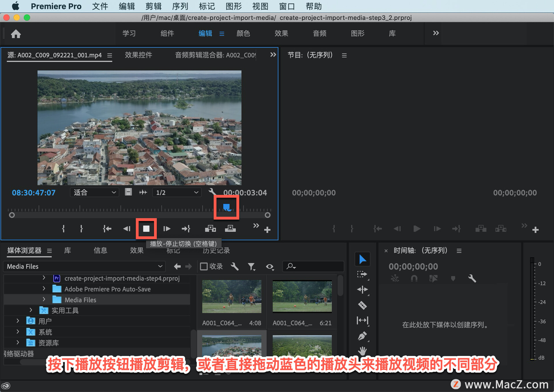Switch to 音频 workspace
The width and height of the screenshot is (554, 392).
319,33
